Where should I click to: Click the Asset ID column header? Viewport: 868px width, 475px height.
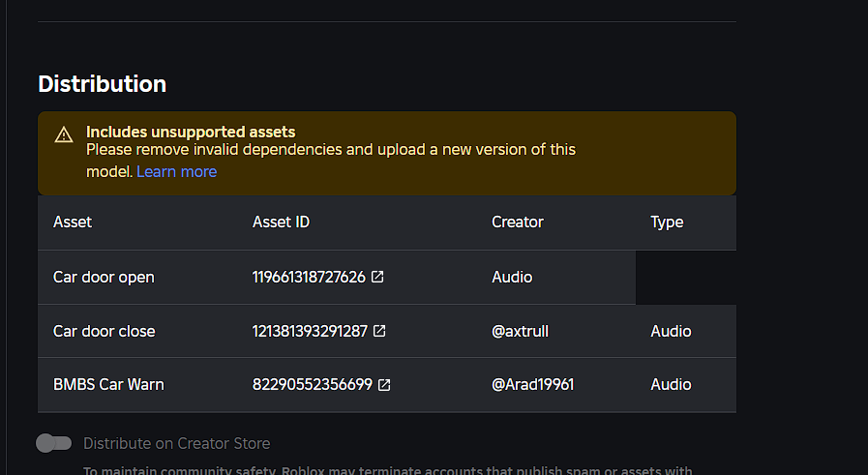(282, 222)
